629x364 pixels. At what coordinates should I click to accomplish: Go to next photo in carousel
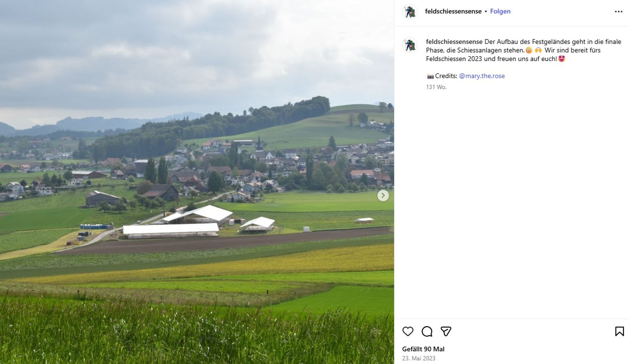pos(383,195)
